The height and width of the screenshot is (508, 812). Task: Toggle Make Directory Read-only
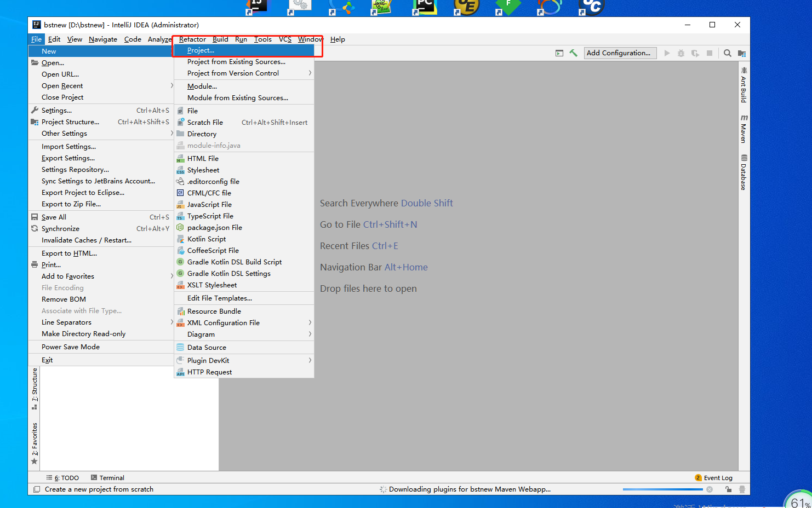tap(101, 334)
